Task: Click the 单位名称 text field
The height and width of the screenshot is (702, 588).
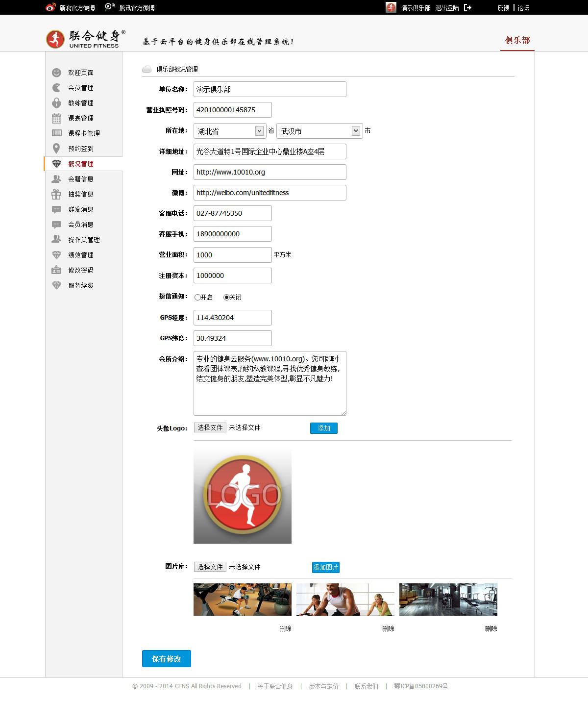Action: [x=269, y=89]
